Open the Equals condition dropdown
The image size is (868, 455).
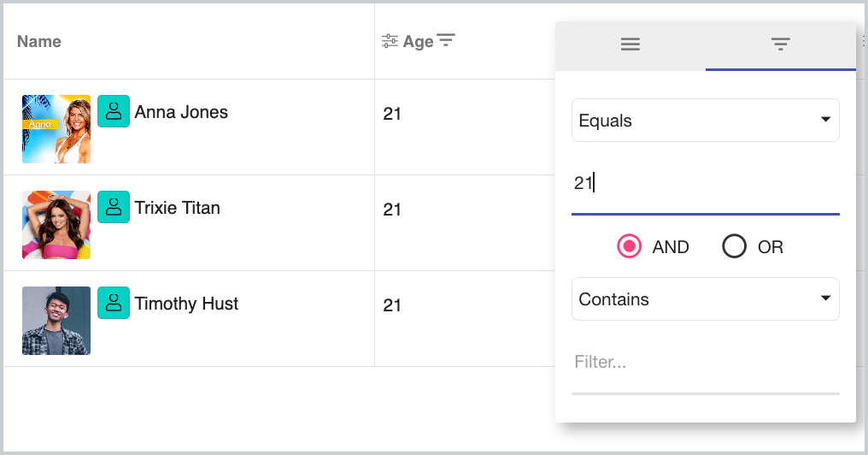click(x=705, y=121)
